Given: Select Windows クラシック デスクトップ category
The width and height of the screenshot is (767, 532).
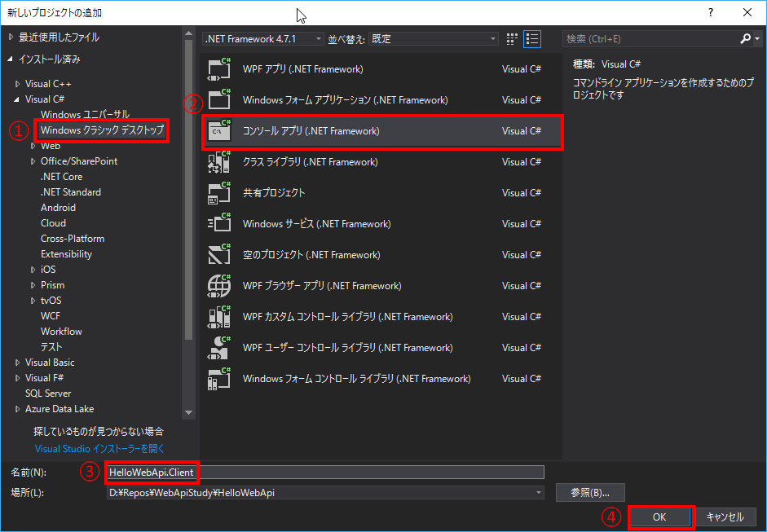Looking at the screenshot, I should coord(102,130).
